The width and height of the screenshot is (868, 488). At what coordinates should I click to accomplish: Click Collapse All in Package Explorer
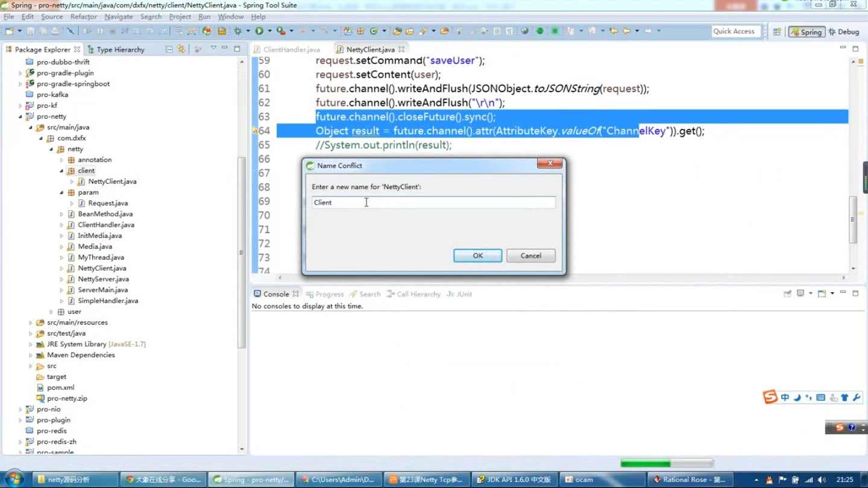[169, 49]
